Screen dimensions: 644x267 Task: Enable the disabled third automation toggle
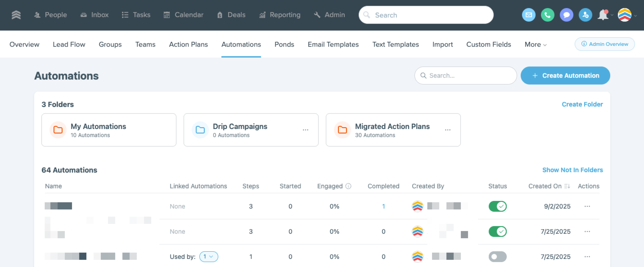tap(498, 256)
